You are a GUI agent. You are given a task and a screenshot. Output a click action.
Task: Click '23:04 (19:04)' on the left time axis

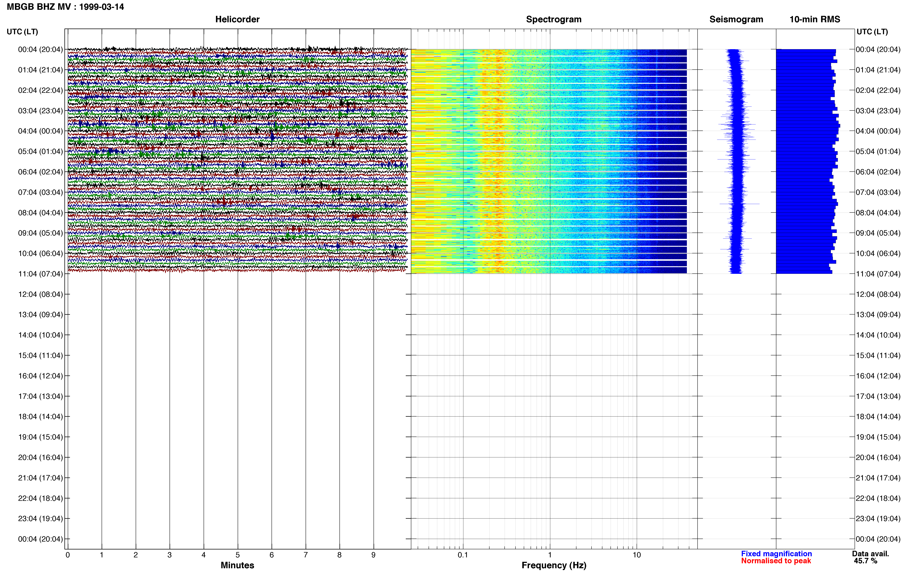(41, 519)
